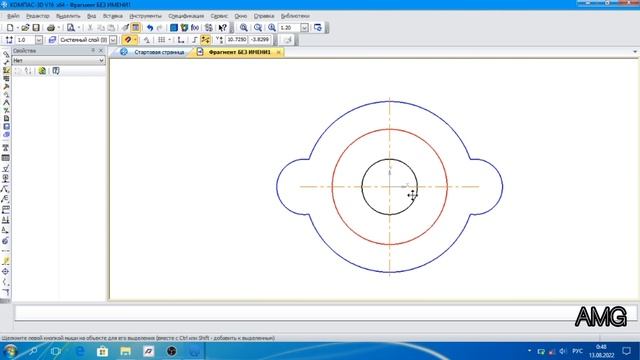Open Print Preview with the magnifier page icon
This screenshot has height=360, width=640.
tap(71, 28)
